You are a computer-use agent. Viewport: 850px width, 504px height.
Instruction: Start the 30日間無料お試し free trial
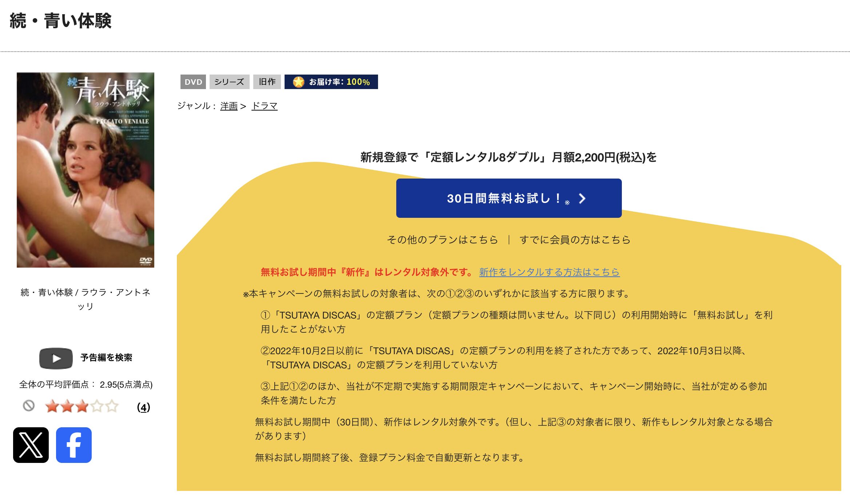coord(509,198)
